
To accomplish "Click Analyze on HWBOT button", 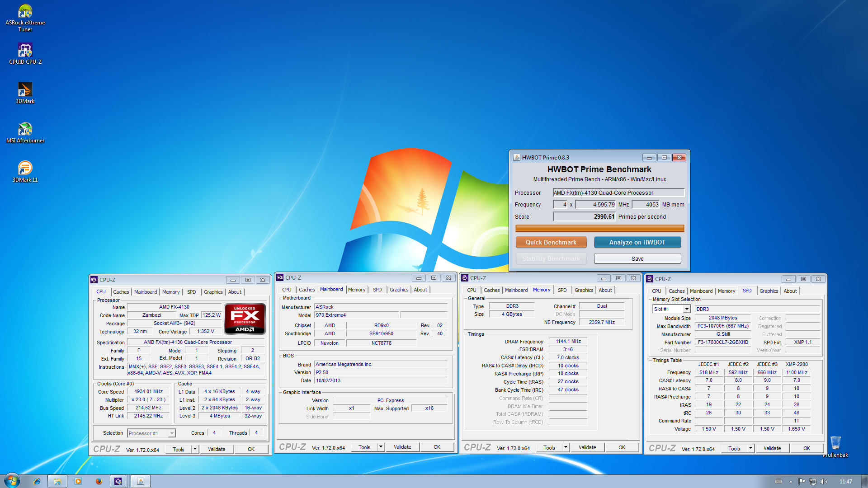I will coord(637,242).
